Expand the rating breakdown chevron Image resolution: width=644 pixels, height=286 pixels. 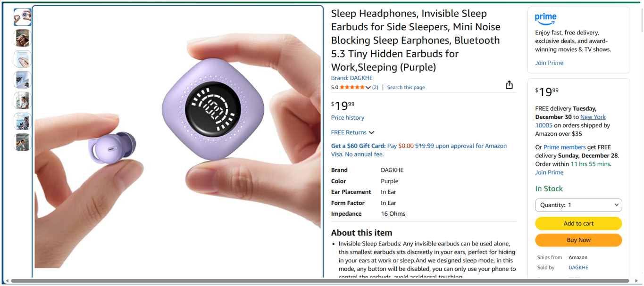368,88
